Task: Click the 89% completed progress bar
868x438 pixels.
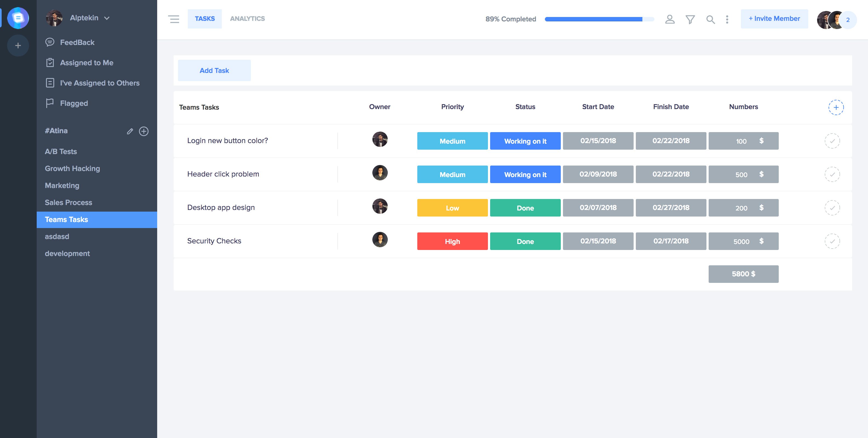Action: point(599,19)
